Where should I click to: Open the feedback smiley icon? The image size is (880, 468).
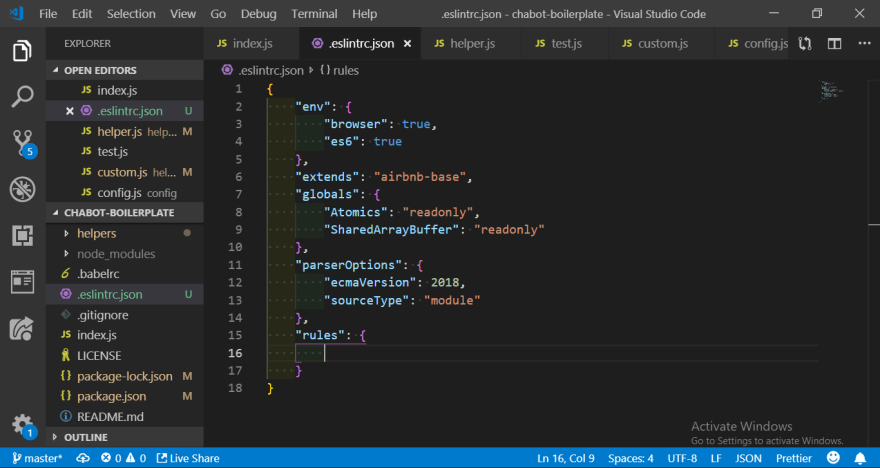point(833,458)
